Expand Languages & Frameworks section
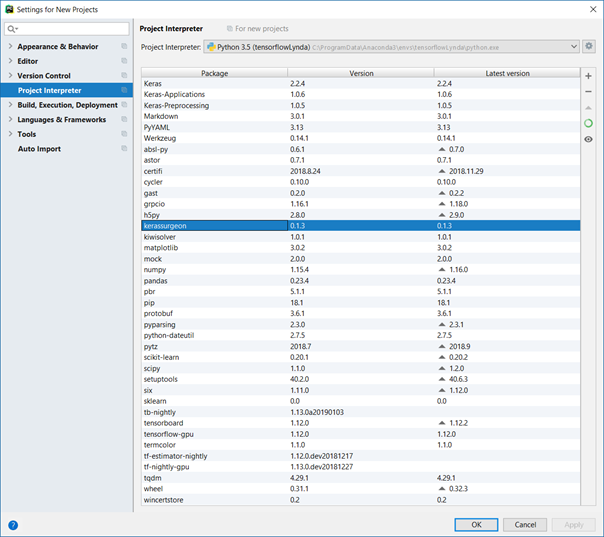This screenshot has height=537, width=604. point(10,119)
